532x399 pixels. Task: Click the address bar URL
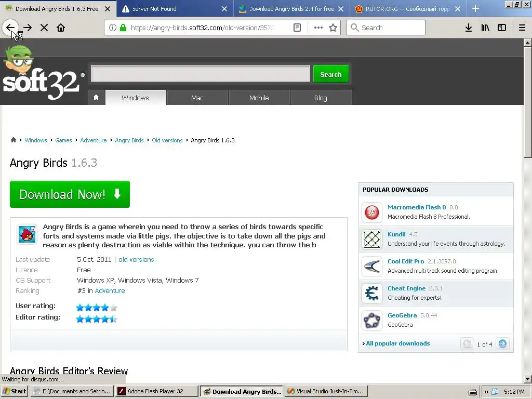tap(202, 28)
